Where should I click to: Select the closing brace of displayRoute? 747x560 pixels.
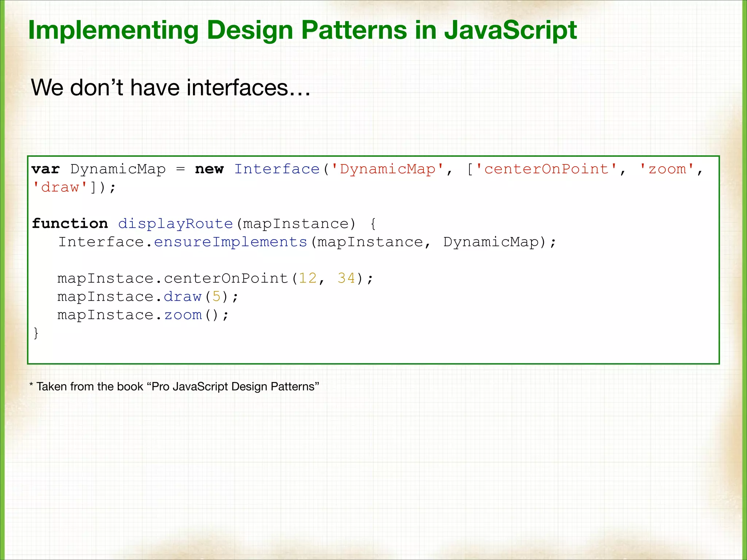35,332
